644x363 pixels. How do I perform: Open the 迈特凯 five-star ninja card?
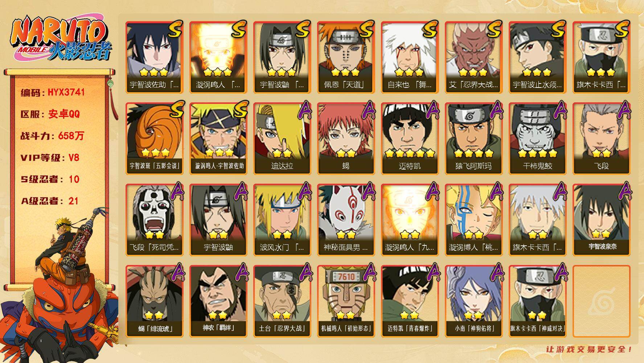point(410,138)
